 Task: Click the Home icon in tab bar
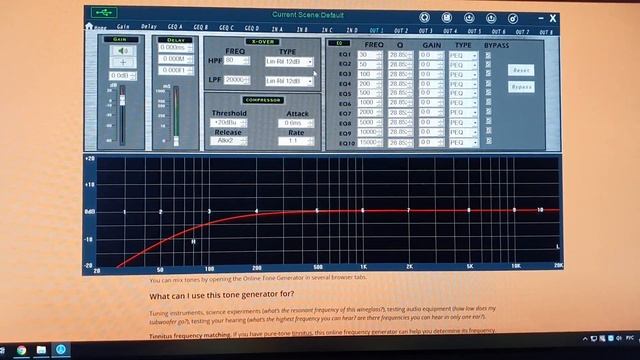[90, 26]
